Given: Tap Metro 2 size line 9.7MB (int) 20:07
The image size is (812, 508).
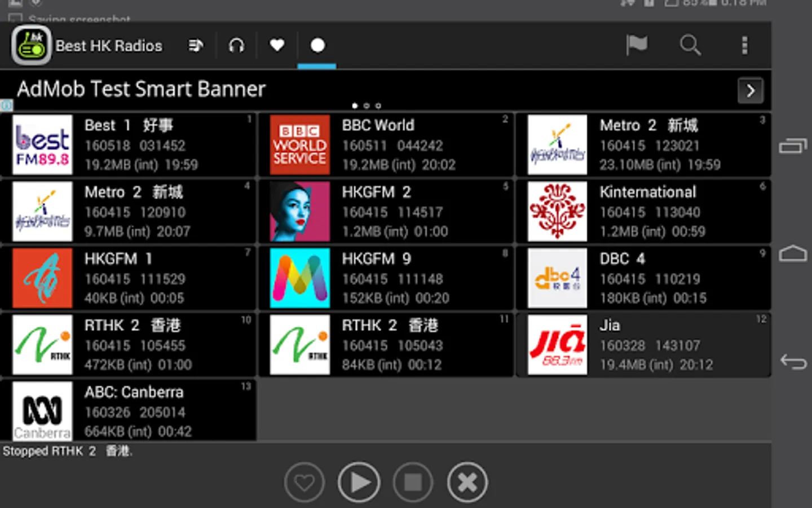Looking at the screenshot, I should pos(137,231).
